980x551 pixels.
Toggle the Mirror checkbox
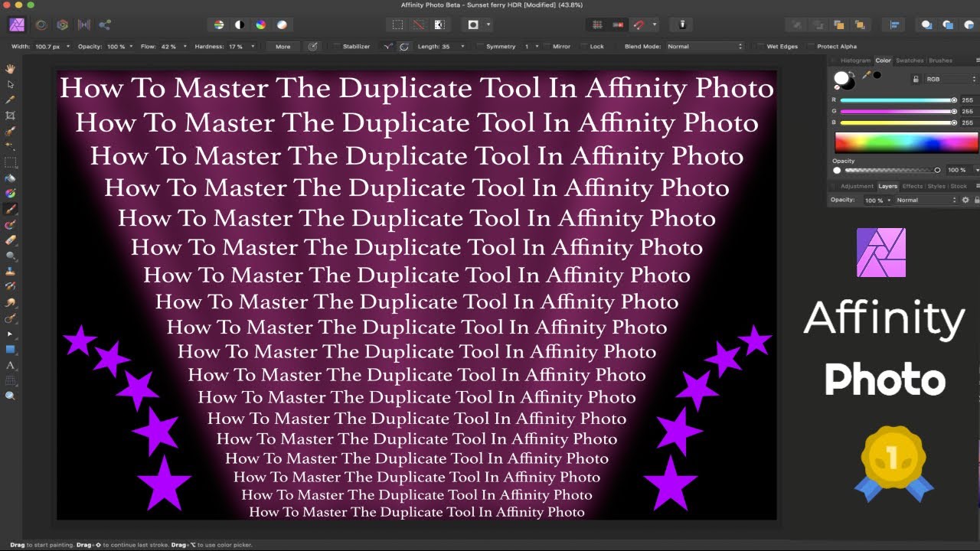point(547,47)
